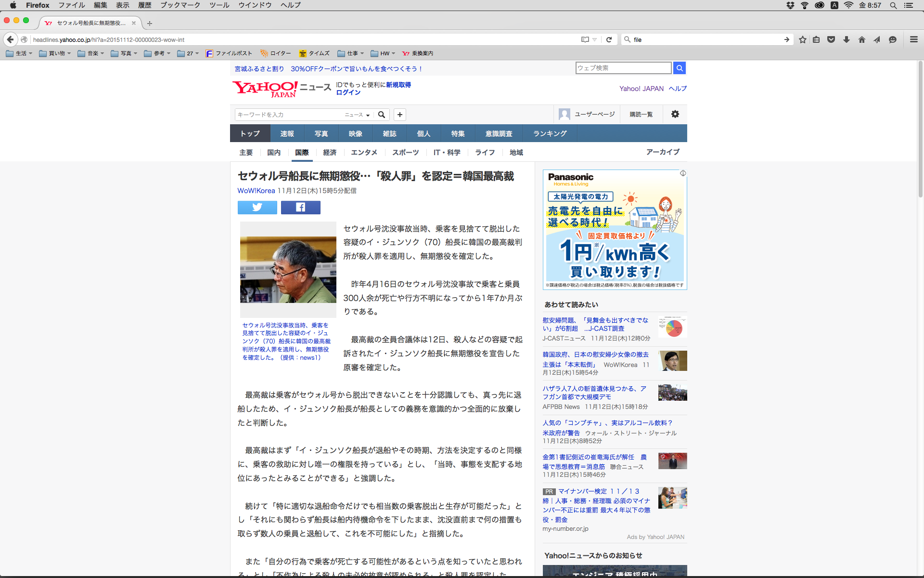Click blue web search magnifier button
Viewport: 924px width, 578px height.
(679, 68)
